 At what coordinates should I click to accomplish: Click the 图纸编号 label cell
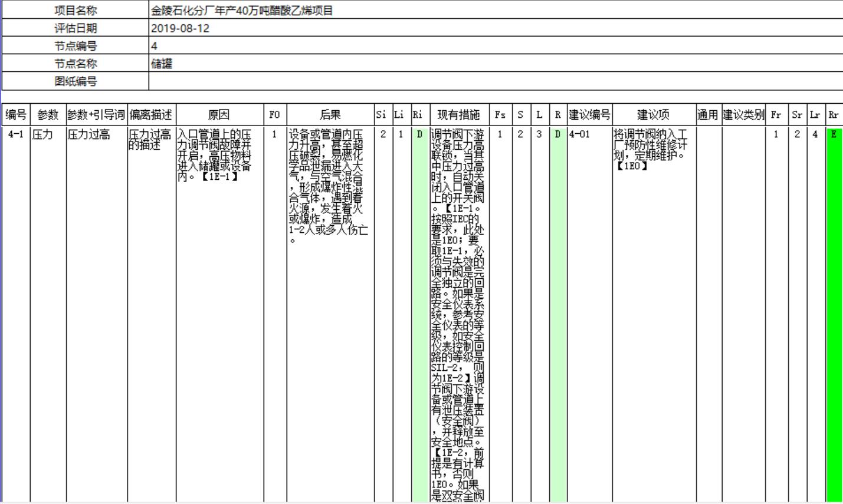(76, 81)
